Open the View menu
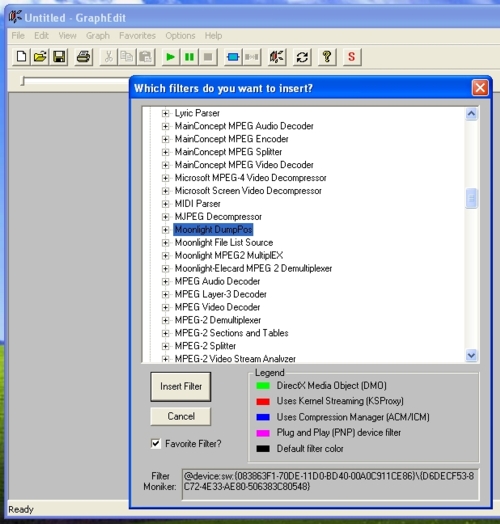 tap(68, 35)
